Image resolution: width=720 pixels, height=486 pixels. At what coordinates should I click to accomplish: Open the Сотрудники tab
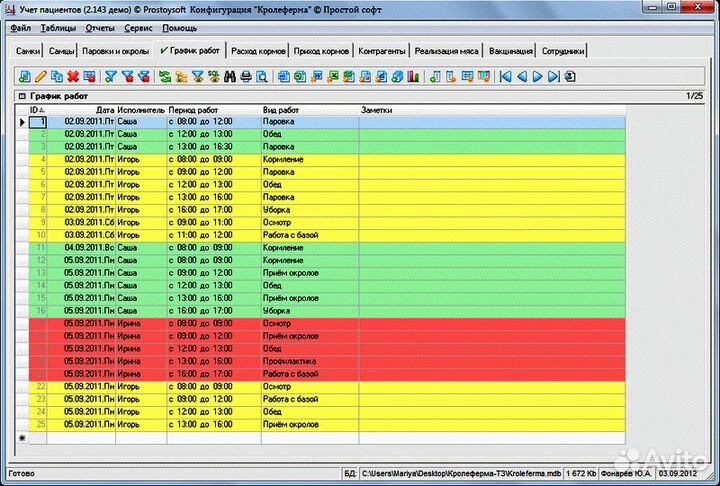pos(565,50)
